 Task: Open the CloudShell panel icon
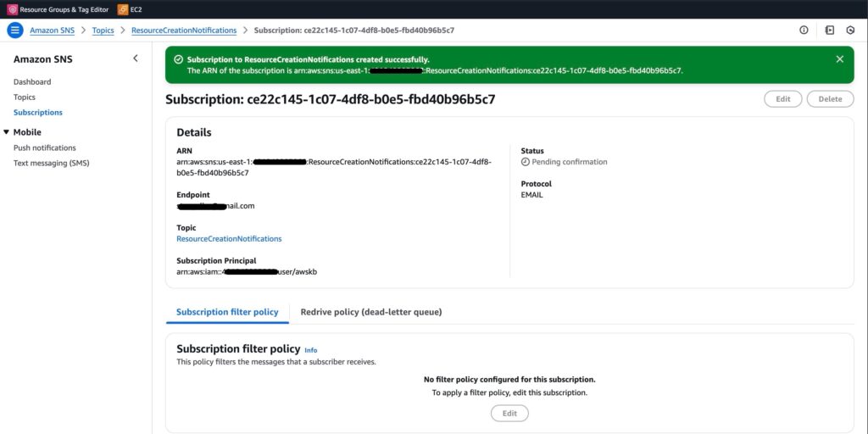829,31
